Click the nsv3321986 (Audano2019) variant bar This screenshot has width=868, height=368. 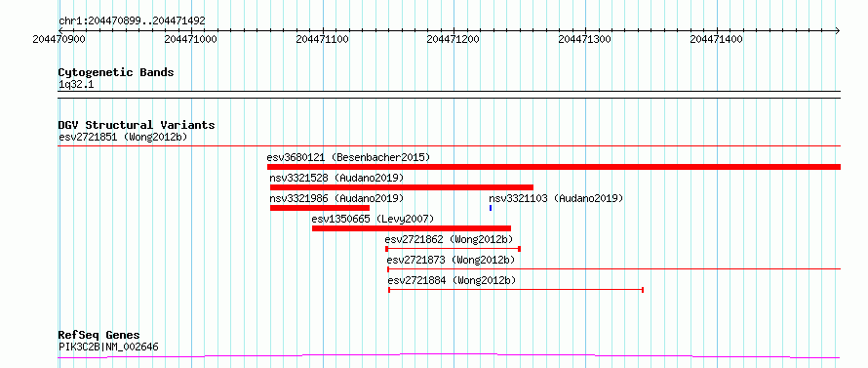320,208
